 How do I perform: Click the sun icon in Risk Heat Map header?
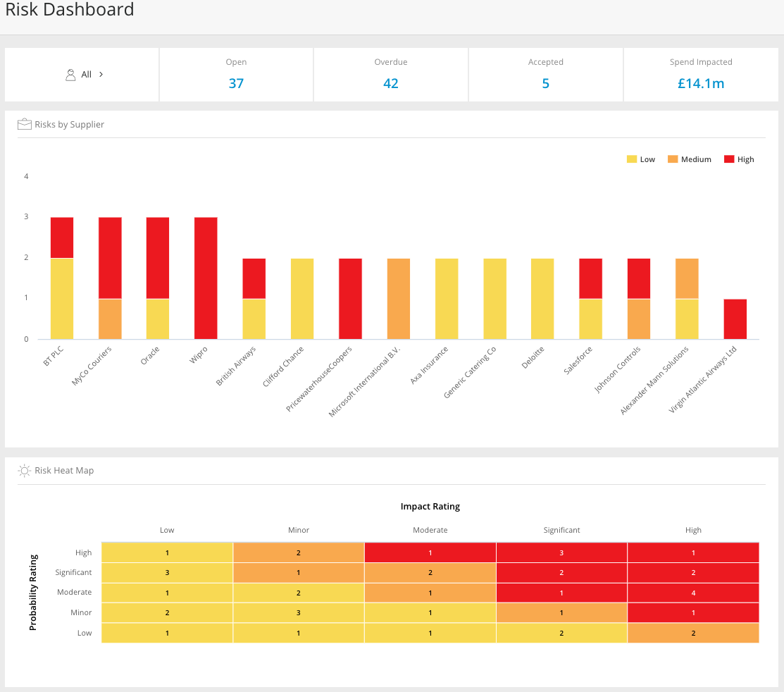24,470
